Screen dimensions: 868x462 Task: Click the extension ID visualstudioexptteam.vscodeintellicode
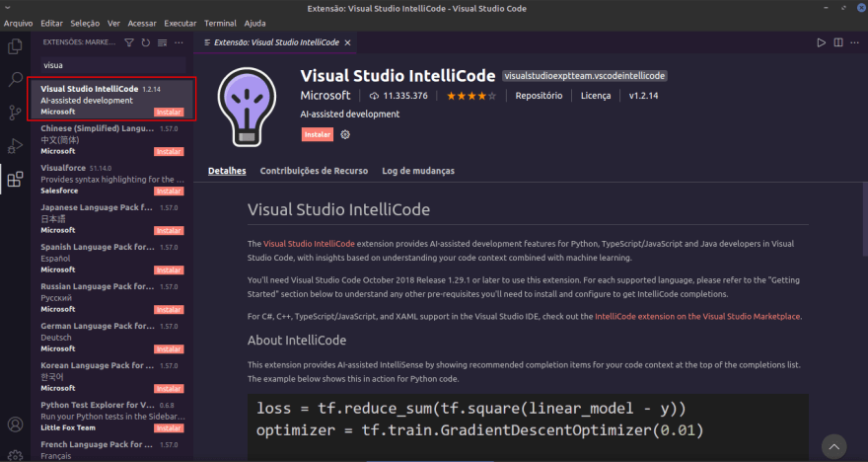click(585, 76)
